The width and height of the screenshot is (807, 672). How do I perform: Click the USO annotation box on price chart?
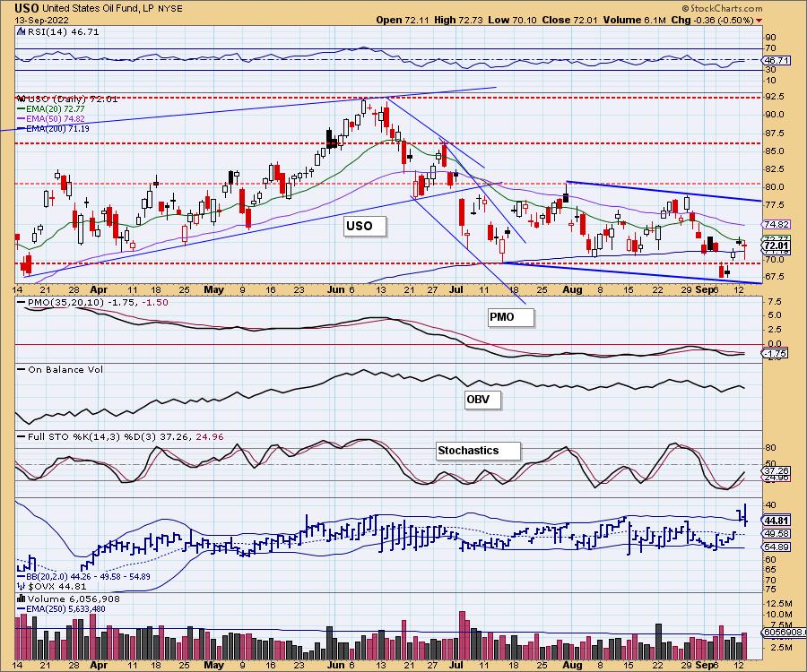[x=364, y=226]
